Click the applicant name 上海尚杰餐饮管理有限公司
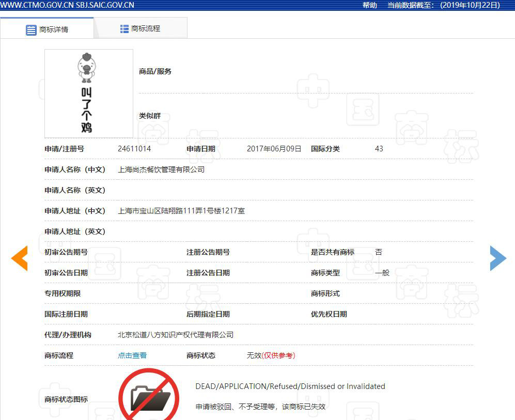 coord(161,169)
